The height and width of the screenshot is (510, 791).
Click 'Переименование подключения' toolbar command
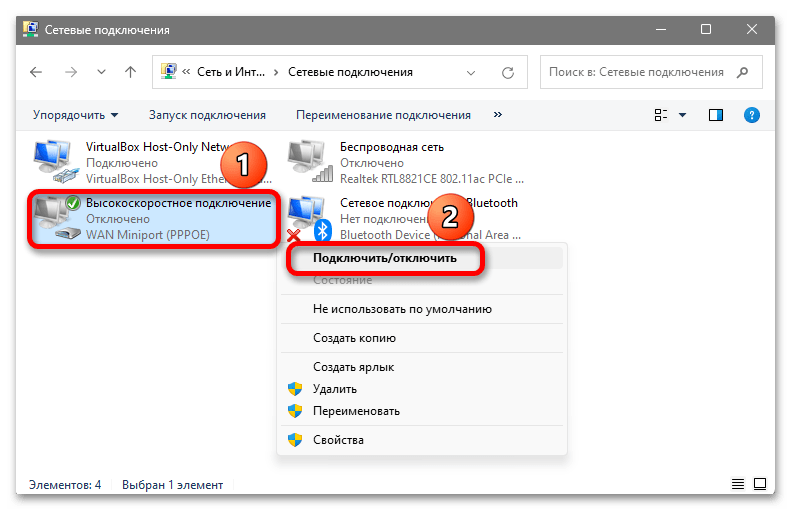(383, 115)
